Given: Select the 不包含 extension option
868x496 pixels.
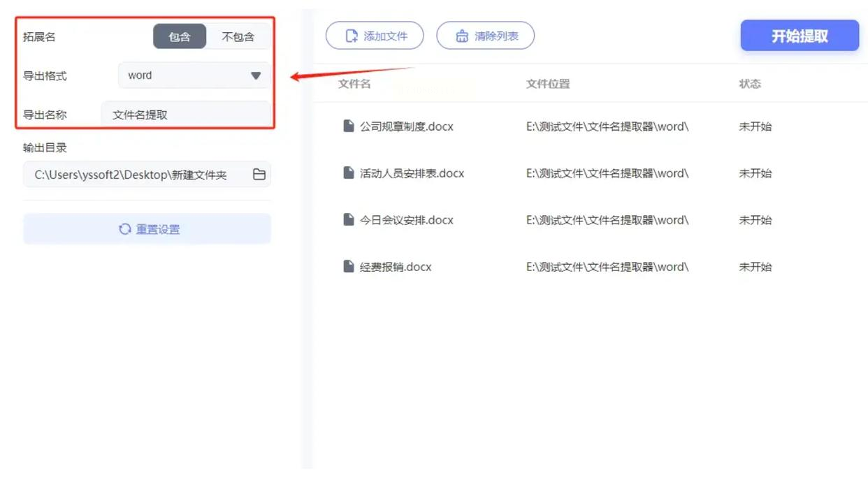Looking at the screenshot, I should click(x=238, y=36).
